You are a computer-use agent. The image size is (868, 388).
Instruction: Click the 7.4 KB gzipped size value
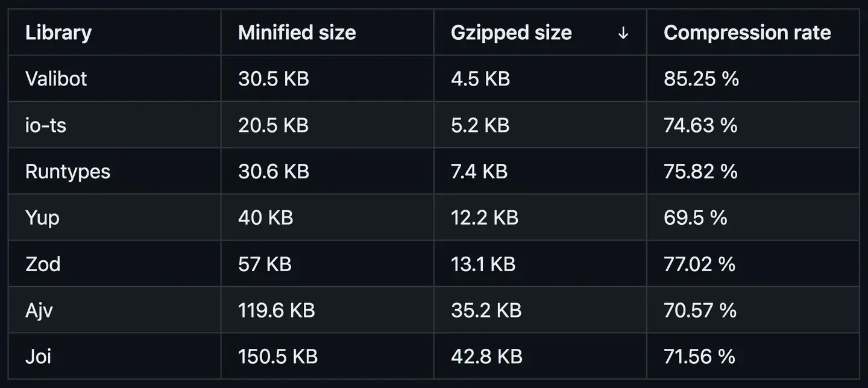coord(479,172)
